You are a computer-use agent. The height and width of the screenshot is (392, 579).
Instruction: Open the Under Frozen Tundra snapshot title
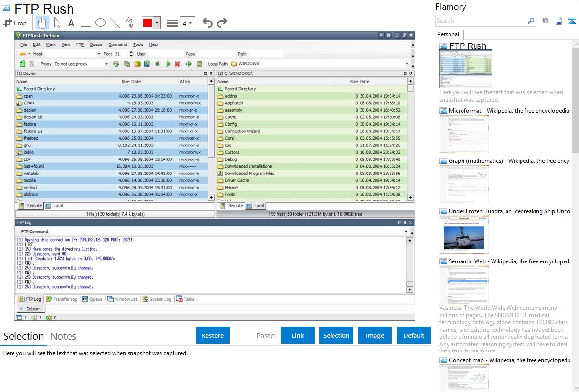(509, 211)
